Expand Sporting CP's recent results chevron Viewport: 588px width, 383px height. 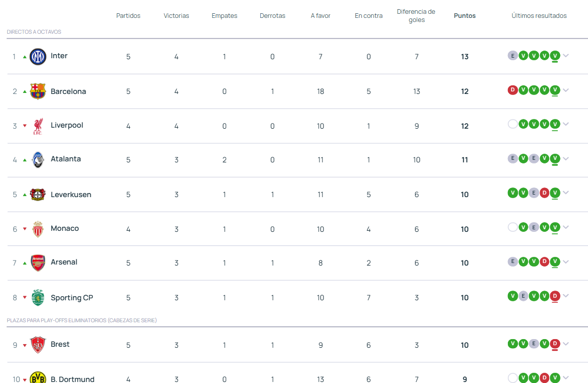[x=566, y=296]
